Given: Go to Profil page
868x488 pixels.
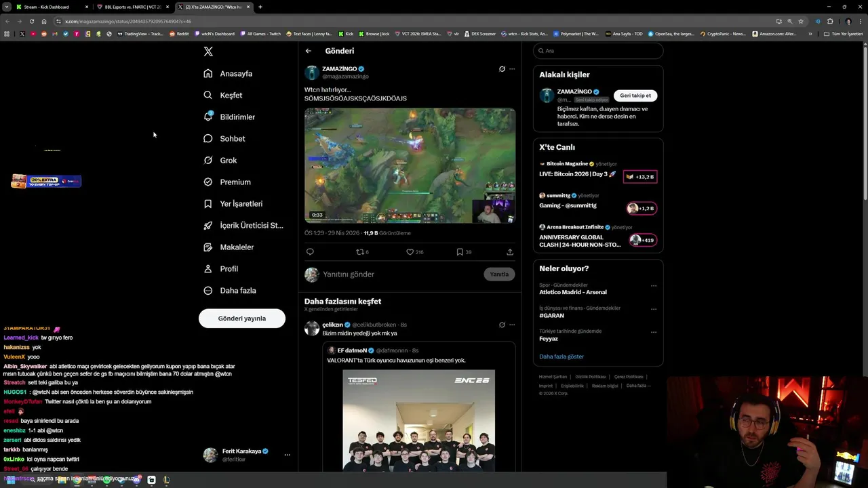Looking at the screenshot, I should pyautogui.click(x=221, y=268).
